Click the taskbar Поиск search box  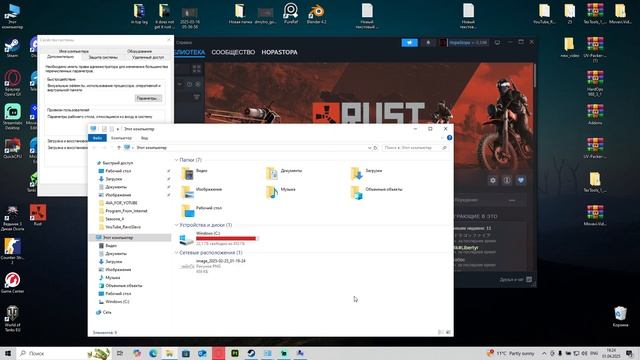[x=64, y=353]
